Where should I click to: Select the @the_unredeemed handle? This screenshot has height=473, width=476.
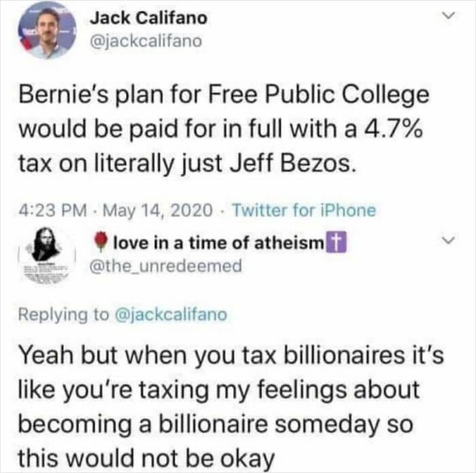(x=167, y=266)
